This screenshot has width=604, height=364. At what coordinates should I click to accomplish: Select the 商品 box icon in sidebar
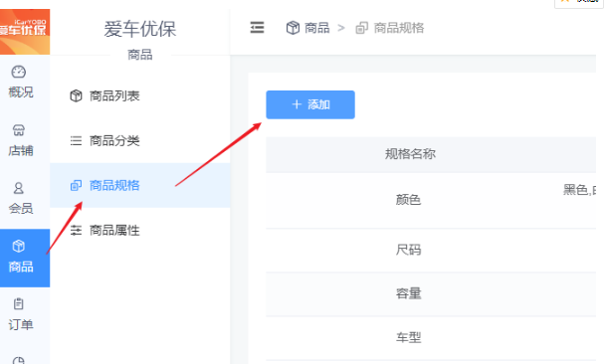(19, 246)
